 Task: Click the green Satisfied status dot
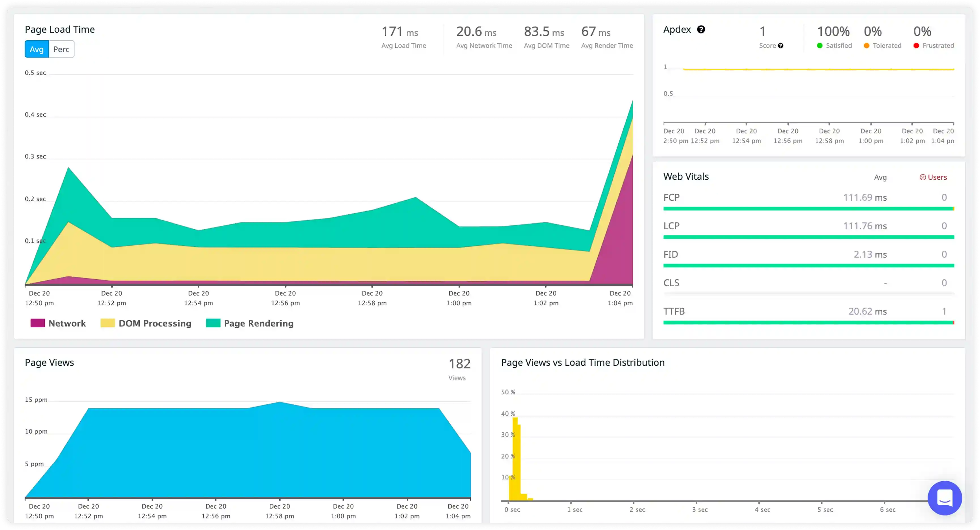pos(820,46)
